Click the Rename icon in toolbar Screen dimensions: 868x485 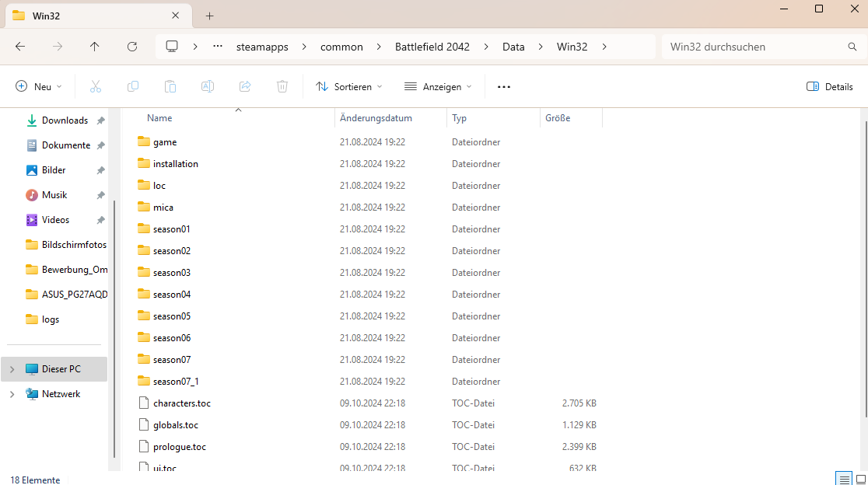point(208,86)
